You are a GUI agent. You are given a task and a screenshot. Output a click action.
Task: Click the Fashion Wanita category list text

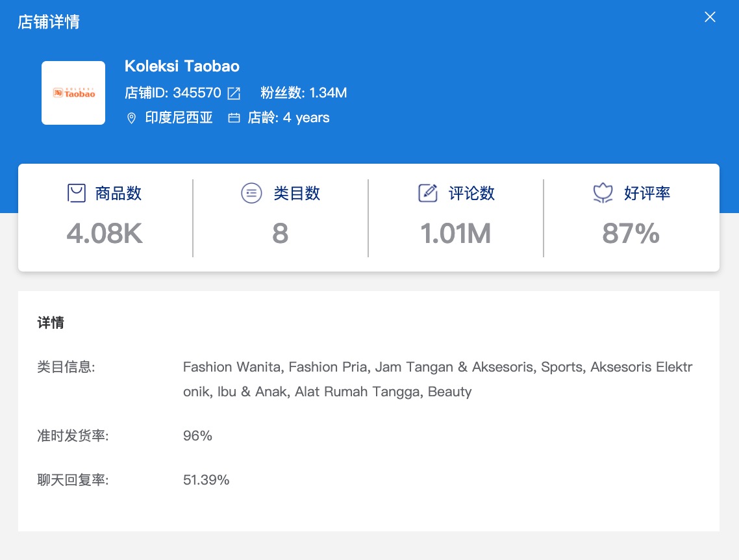[438, 379]
